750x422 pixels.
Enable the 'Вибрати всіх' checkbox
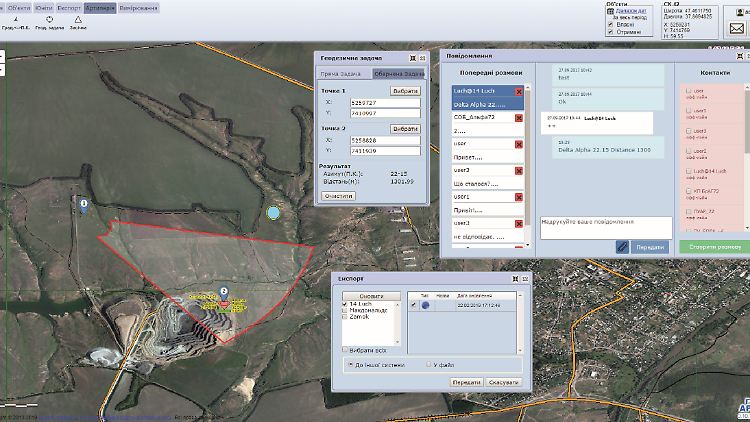[x=346, y=350]
